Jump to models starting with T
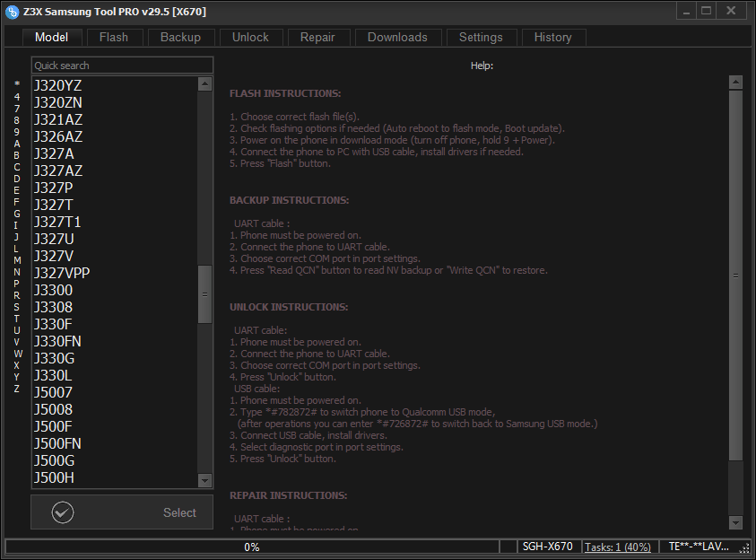 pos(17,319)
